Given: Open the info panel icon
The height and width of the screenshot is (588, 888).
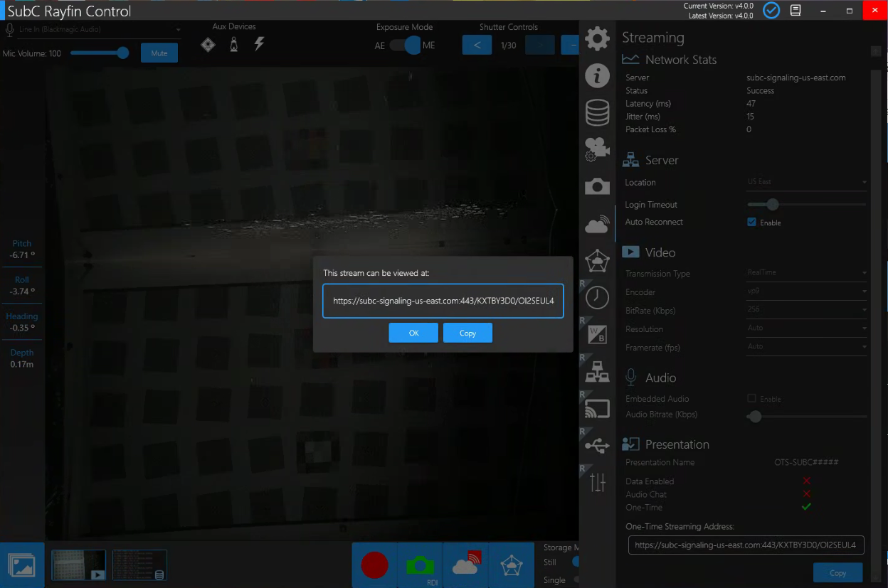Looking at the screenshot, I should (597, 75).
